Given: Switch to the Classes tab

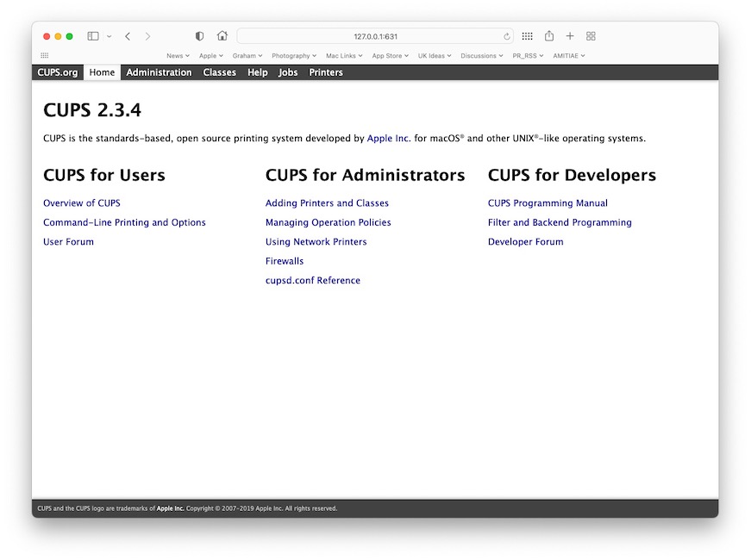Looking at the screenshot, I should 219,72.
